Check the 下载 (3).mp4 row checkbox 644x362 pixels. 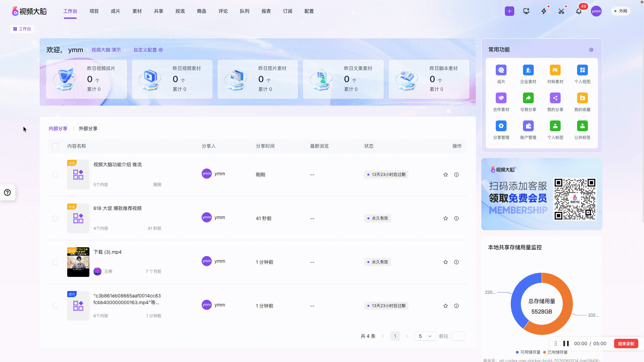[x=55, y=262]
